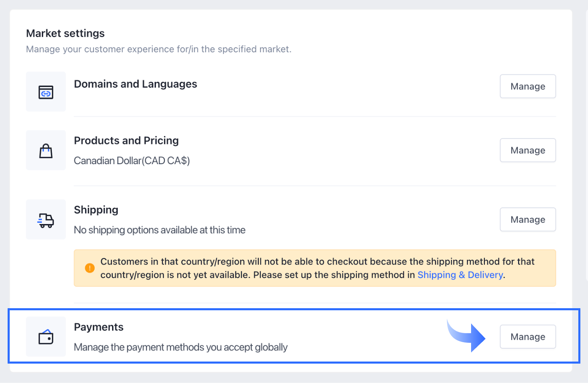This screenshot has width=588, height=383.
Task: Open Manage for Payments
Action: (x=528, y=337)
